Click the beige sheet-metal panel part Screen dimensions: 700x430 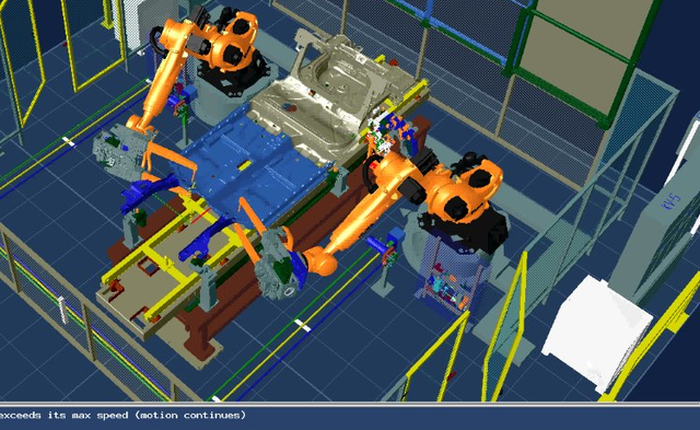310,100
